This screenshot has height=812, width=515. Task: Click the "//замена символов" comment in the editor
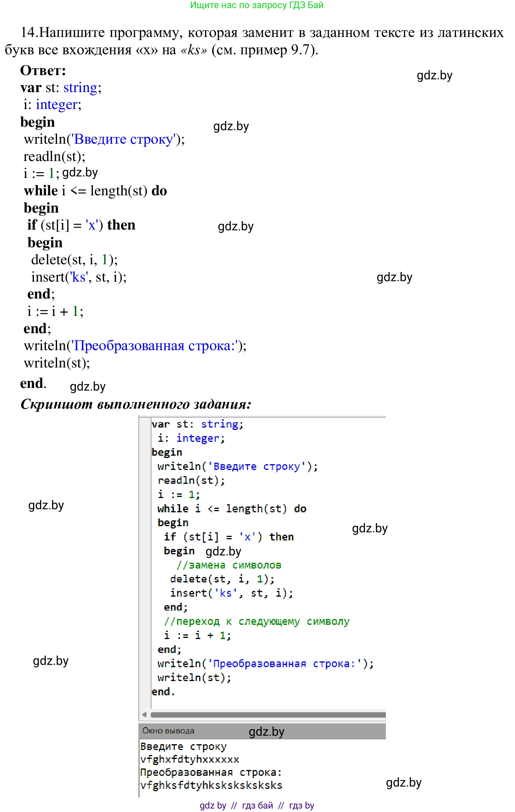coord(229,565)
